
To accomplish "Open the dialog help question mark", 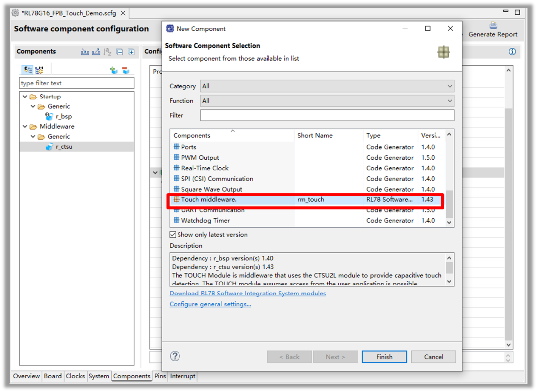I will point(175,356).
